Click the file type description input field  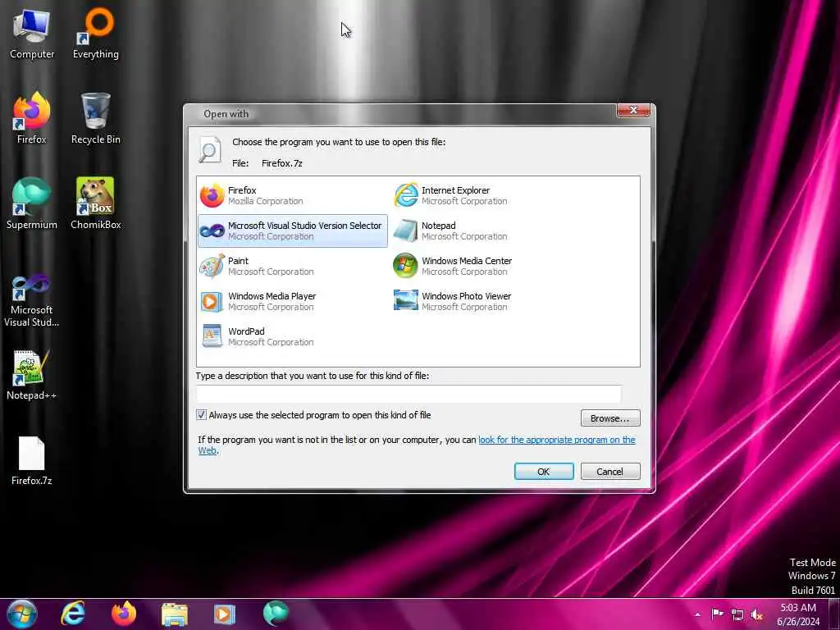(x=409, y=395)
